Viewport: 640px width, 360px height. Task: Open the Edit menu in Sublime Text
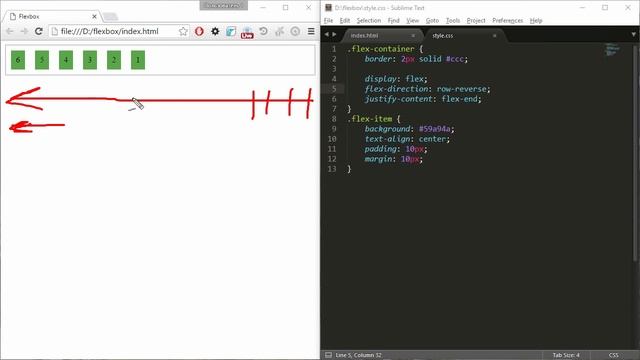pyautogui.click(x=344, y=20)
